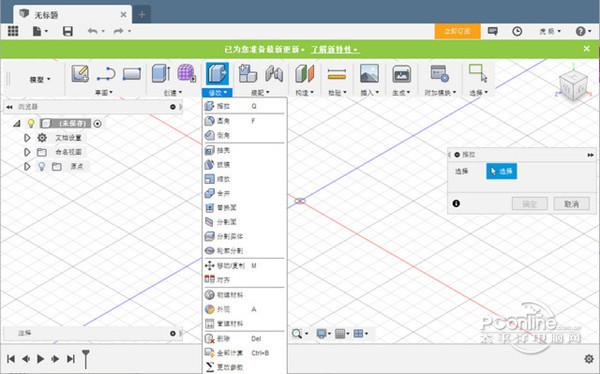Dismiss the green update banner
Screen dimensions: 600x374
pos(587,49)
